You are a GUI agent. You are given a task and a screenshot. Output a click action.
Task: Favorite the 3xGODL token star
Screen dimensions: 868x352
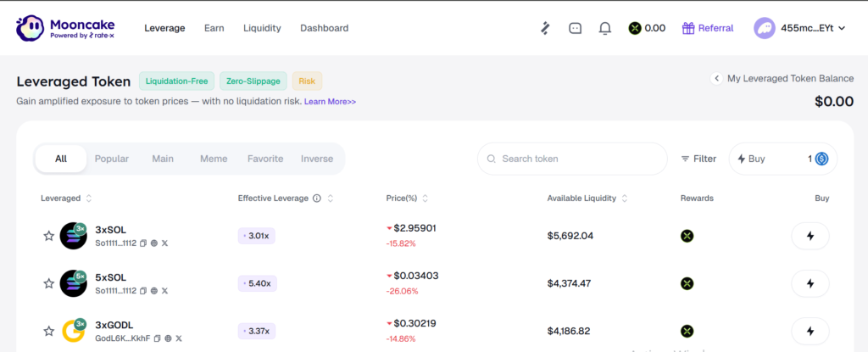[x=48, y=332]
